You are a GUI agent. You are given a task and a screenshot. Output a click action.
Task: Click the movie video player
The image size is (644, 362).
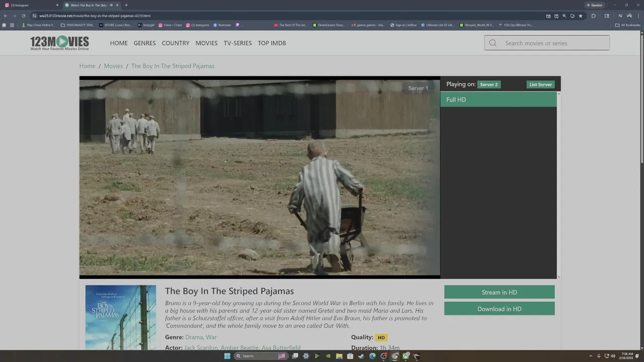coord(260,177)
